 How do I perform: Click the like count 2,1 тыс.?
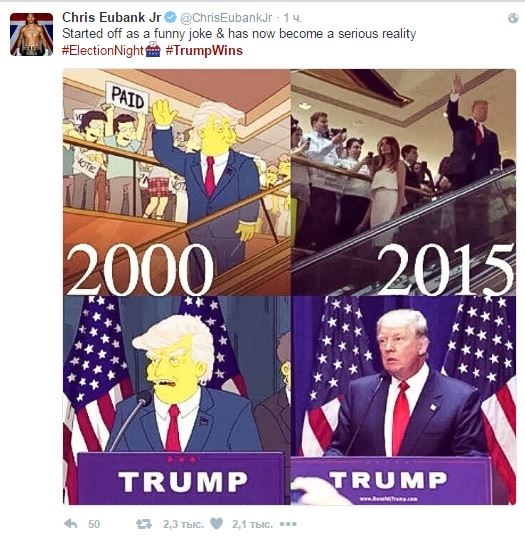tap(252, 524)
